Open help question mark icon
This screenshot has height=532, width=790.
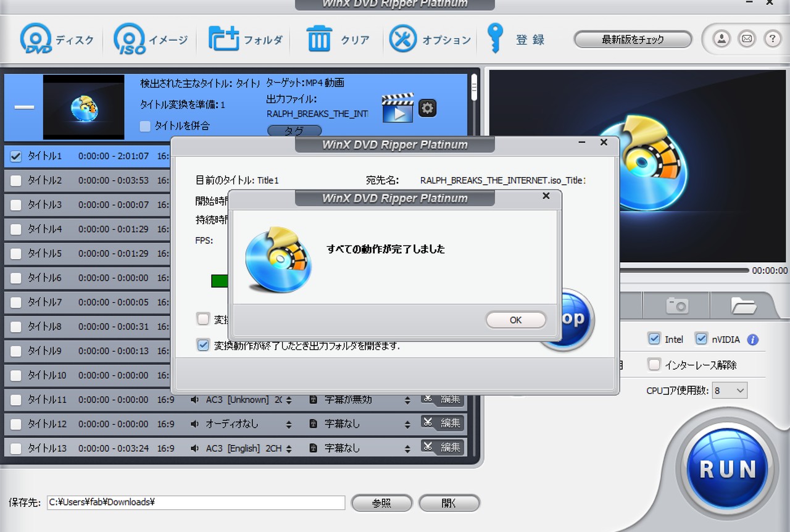(x=773, y=39)
